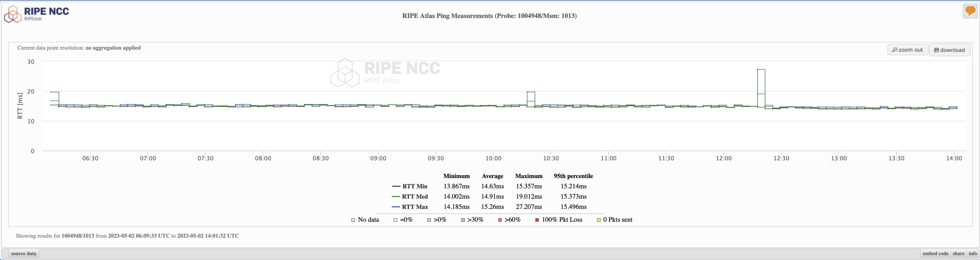Screen dimensions: 980x260
Task: Click the >0% packet loss swatch
Action: coord(429,220)
